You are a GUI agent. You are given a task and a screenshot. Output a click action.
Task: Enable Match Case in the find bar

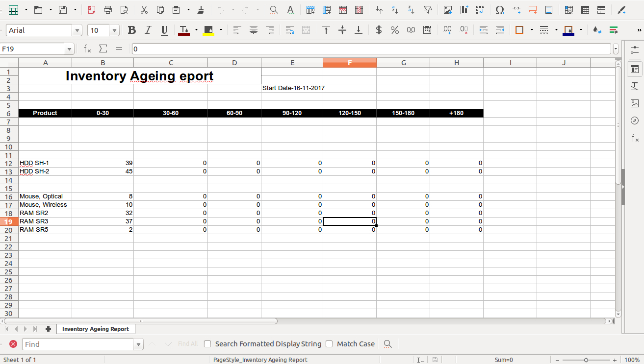[x=329, y=343]
